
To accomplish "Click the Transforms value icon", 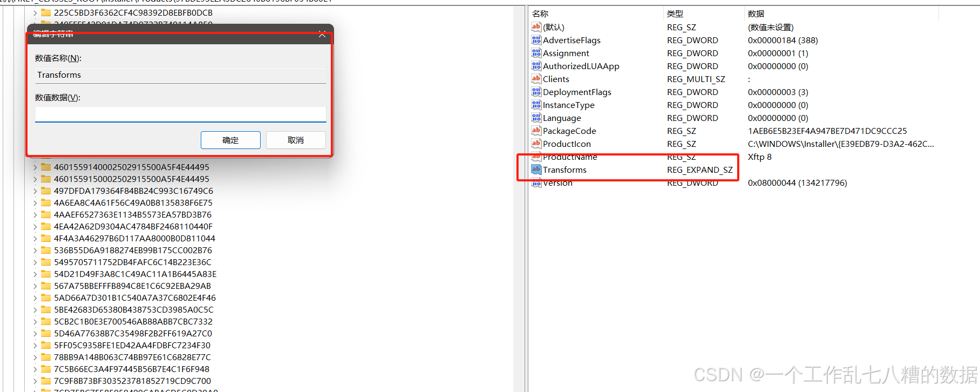I will point(536,170).
